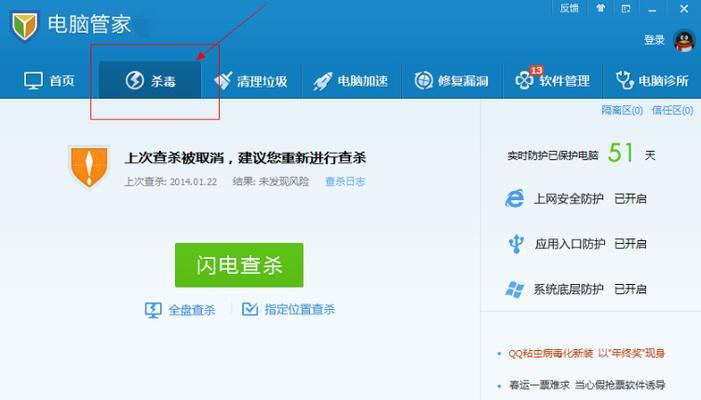Click 应用入口防护 已开启 status
Viewport: 701px width, 400px height.
630,244
